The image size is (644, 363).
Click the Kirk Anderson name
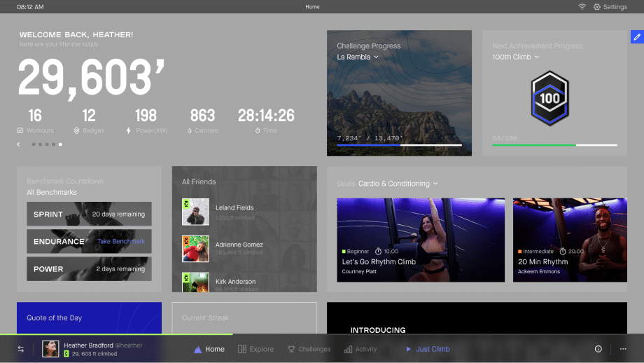(235, 282)
